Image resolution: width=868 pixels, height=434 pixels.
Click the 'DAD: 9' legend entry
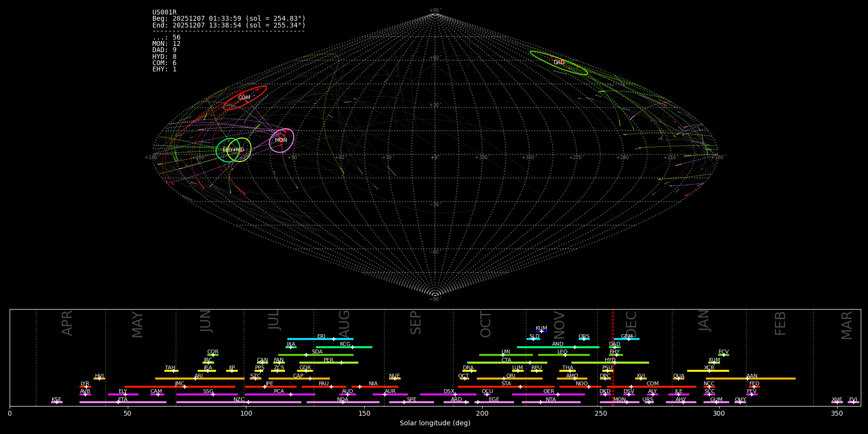click(164, 50)
